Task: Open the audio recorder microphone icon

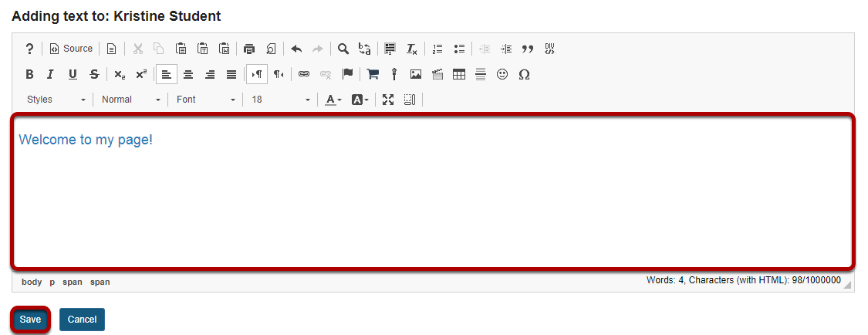Action: 394,74
